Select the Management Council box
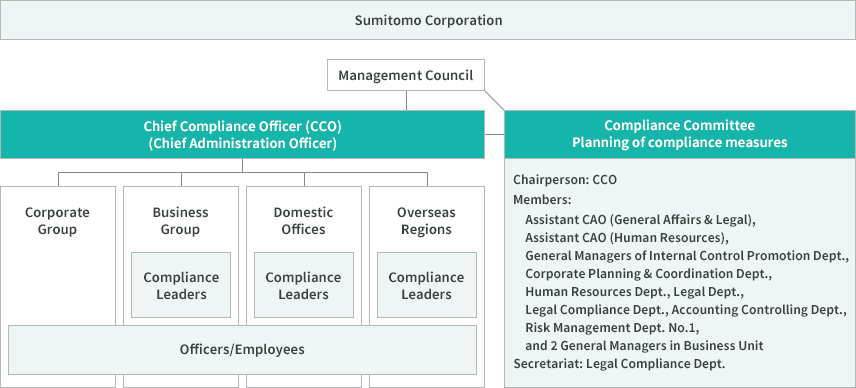 (x=406, y=75)
